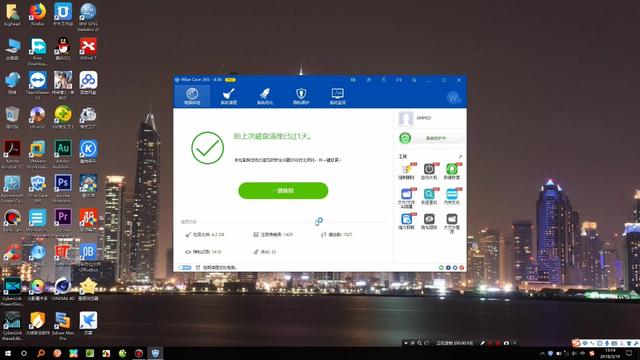Switch to the System Cleaner broom tab
Screen dimensions: 640x360
coord(229,96)
